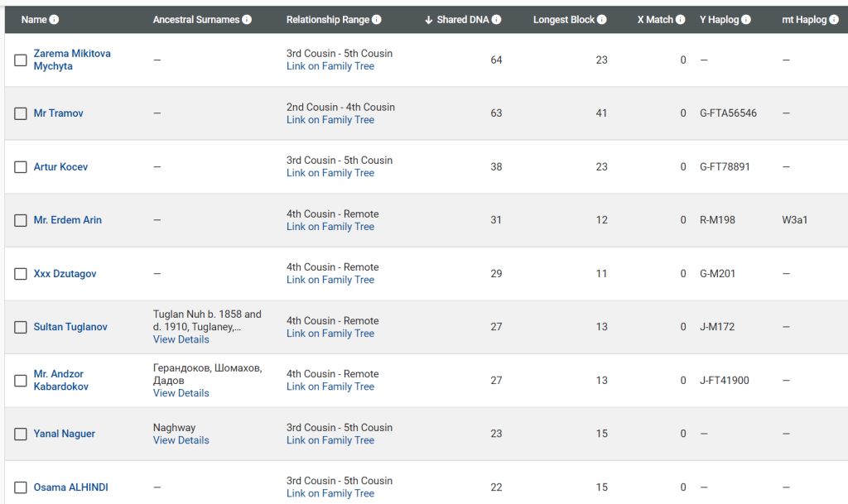Open View Details for Mr. Andzor Kabardokov

181,393
